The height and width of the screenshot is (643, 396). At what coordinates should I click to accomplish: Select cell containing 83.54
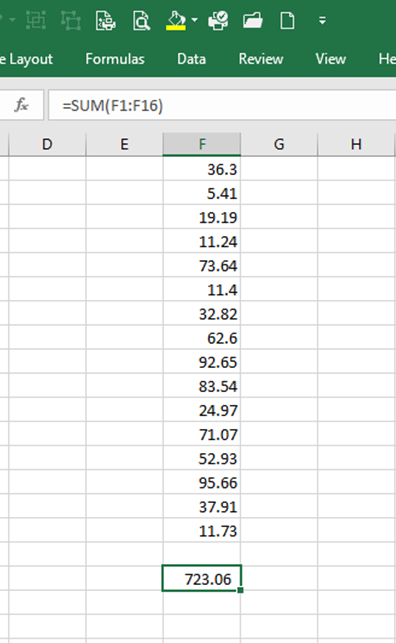(x=202, y=386)
